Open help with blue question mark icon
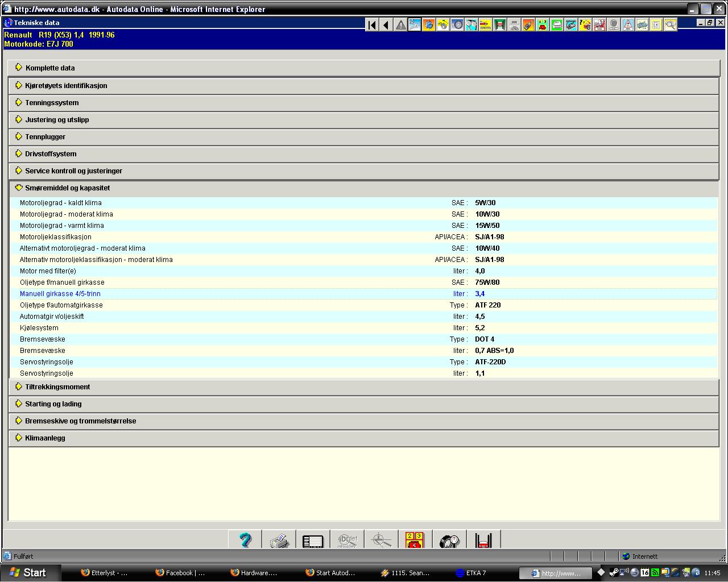This screenshot has height=582, width=728. pyautogui.click(x=245, y=540)
